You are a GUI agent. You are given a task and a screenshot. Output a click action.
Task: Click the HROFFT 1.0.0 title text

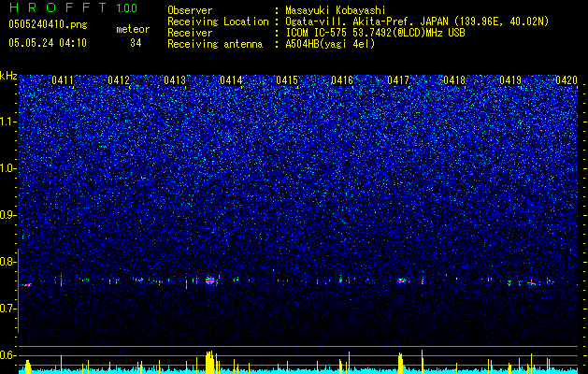click(x=73, y=7)
